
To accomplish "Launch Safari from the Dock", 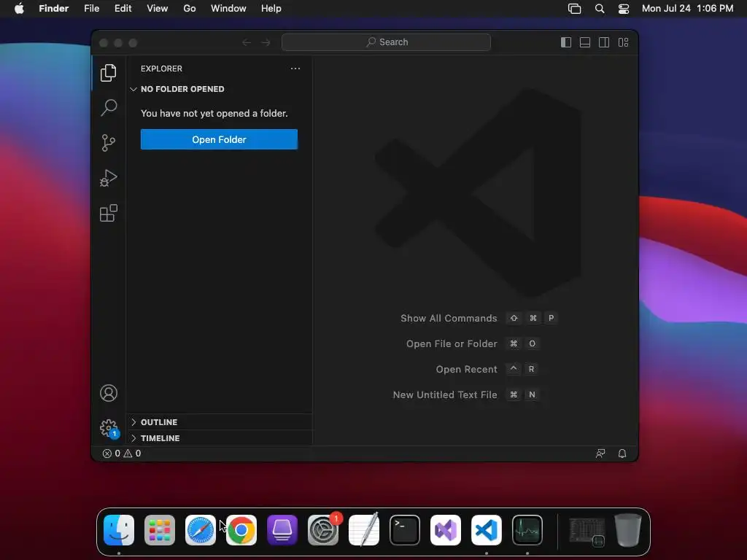I will click(x=201, y=530).
